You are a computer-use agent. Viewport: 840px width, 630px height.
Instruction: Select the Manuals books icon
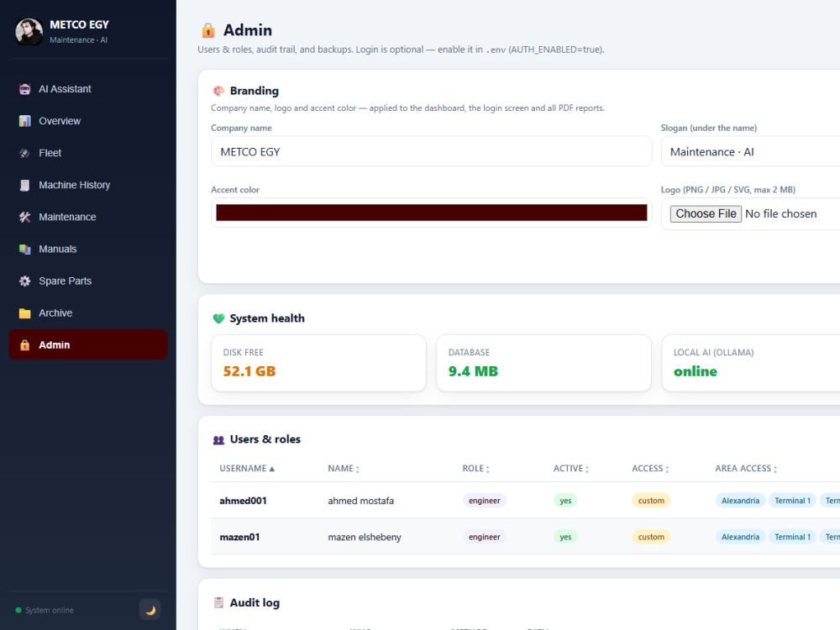pos(24,249)
